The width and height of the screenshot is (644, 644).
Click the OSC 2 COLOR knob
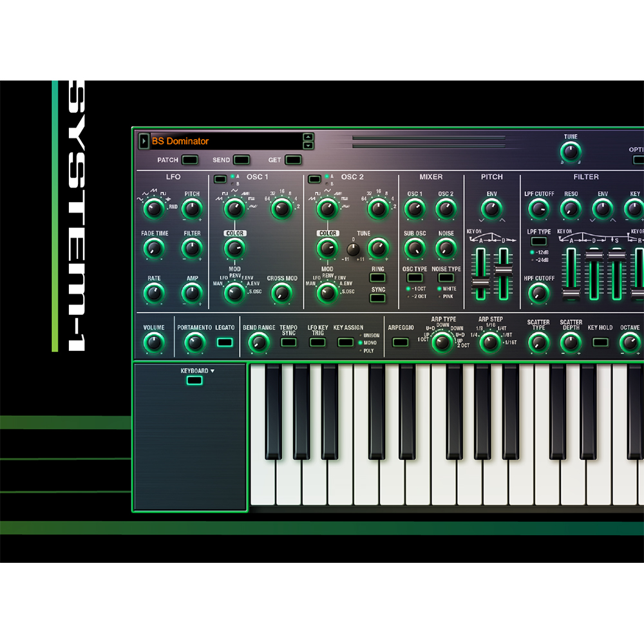click(x=327, y=248)
